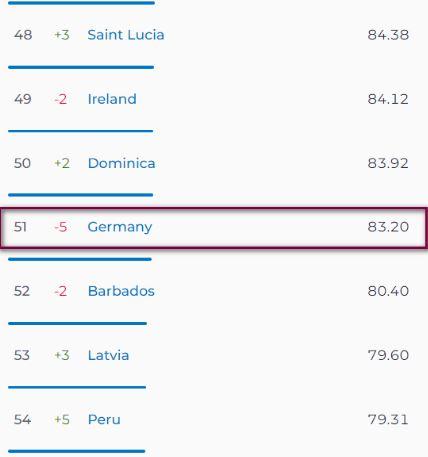Open the Germany country link
The width and height of the screenshot is (428, 457).
pyautogui.click(x=120, y=227)
